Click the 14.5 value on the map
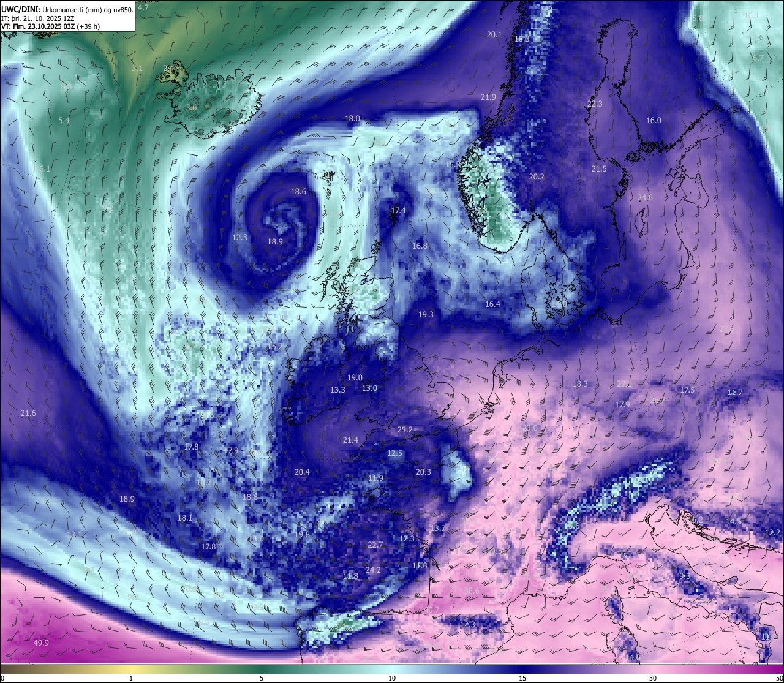Image resolution: width=784 pixels, height=683 pixels. pyautogui.click(x=733, y=522)
